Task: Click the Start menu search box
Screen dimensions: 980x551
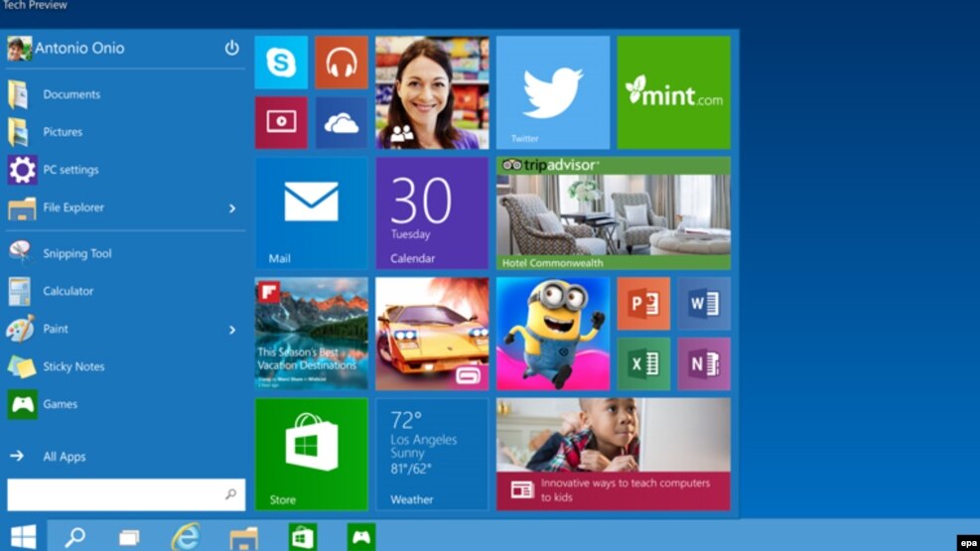Action: (126, 494)
